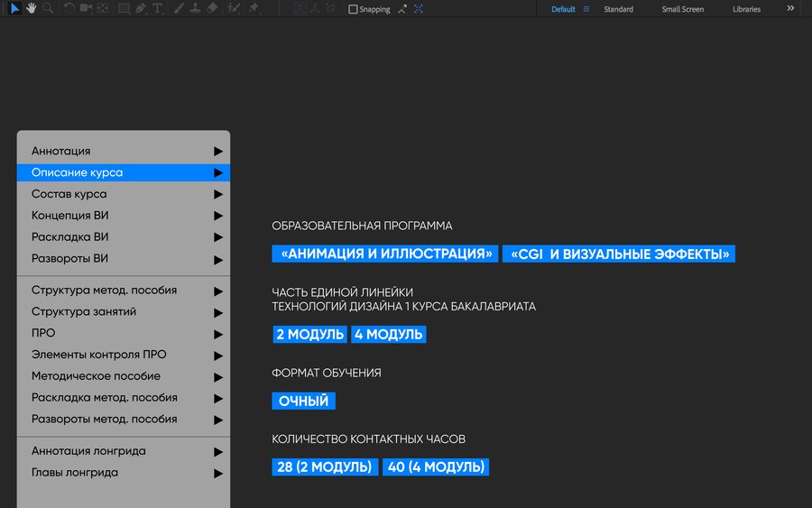The height and width of the screenshot is (508, 812).
Task: Choose the Состав курса menu entry
Action: (69, 194)
